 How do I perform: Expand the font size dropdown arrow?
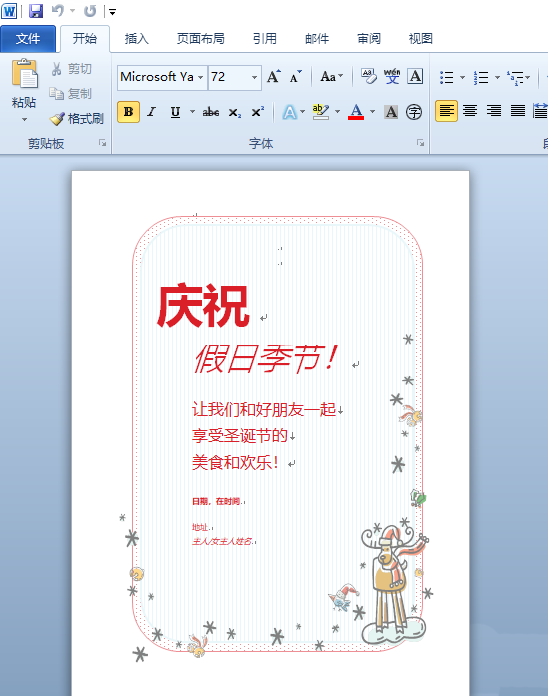click(x=255, y=77)
